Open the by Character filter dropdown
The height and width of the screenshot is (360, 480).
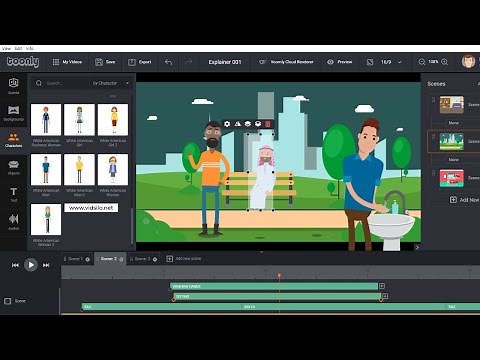111,83
